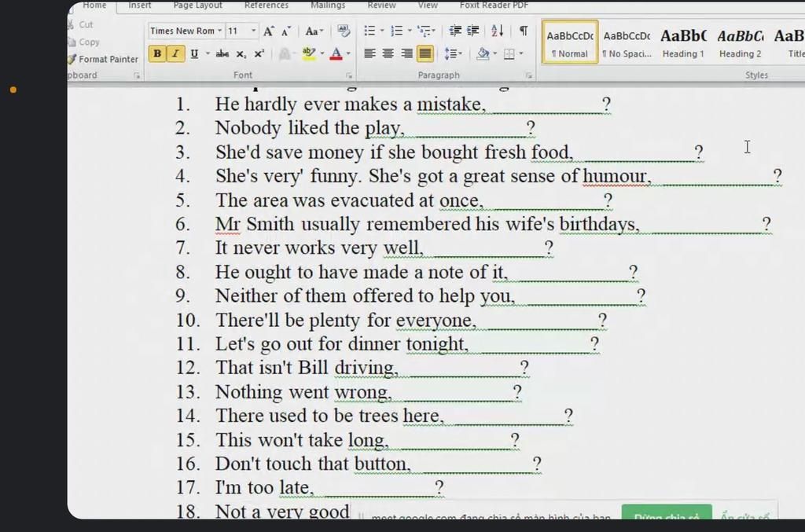Expand the highlight color arrow
The width and height of the screenshot is (805, 532).
[322, 53]
